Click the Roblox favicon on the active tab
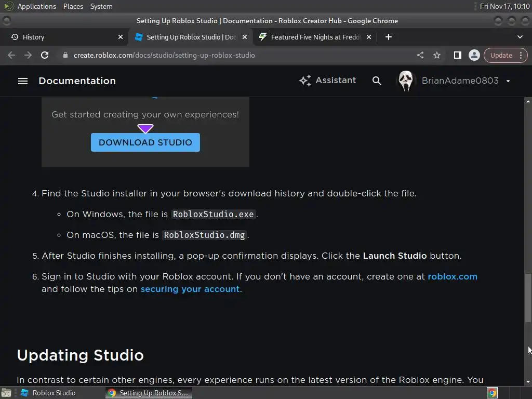Viewport: 532px width, 399px height. (138, 37)
